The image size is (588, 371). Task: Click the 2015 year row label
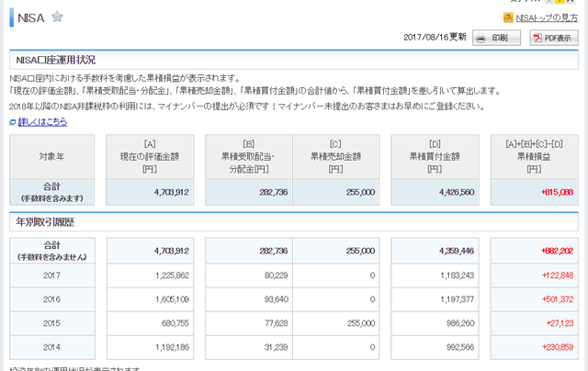(51, 323)
